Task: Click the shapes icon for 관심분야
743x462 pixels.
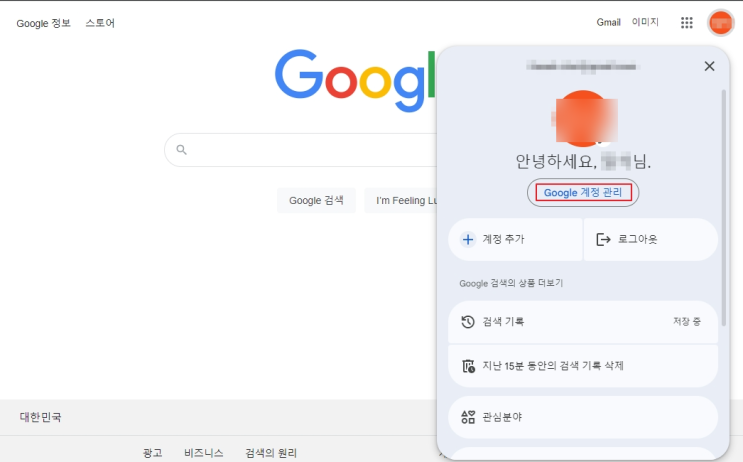Action: pos(468,417)
